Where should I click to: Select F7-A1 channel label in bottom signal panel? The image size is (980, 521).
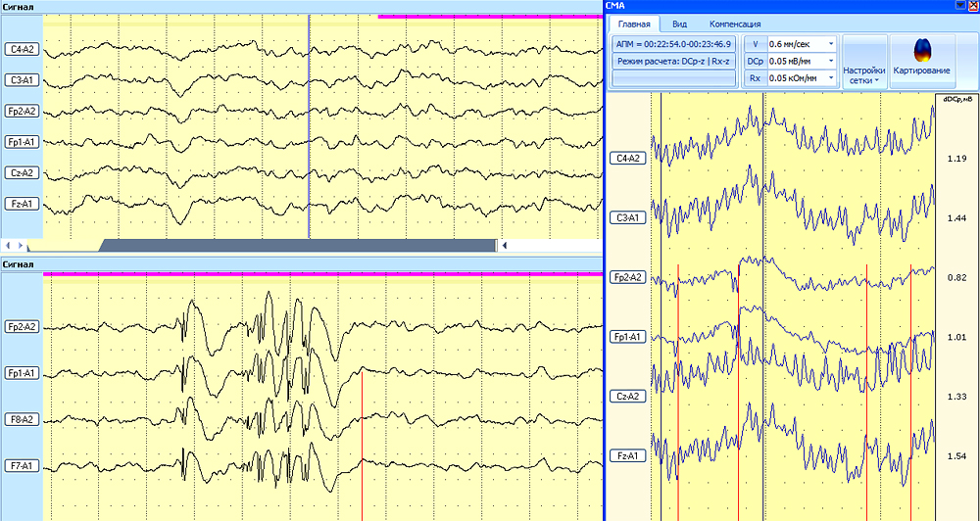(x=22, y=465)
